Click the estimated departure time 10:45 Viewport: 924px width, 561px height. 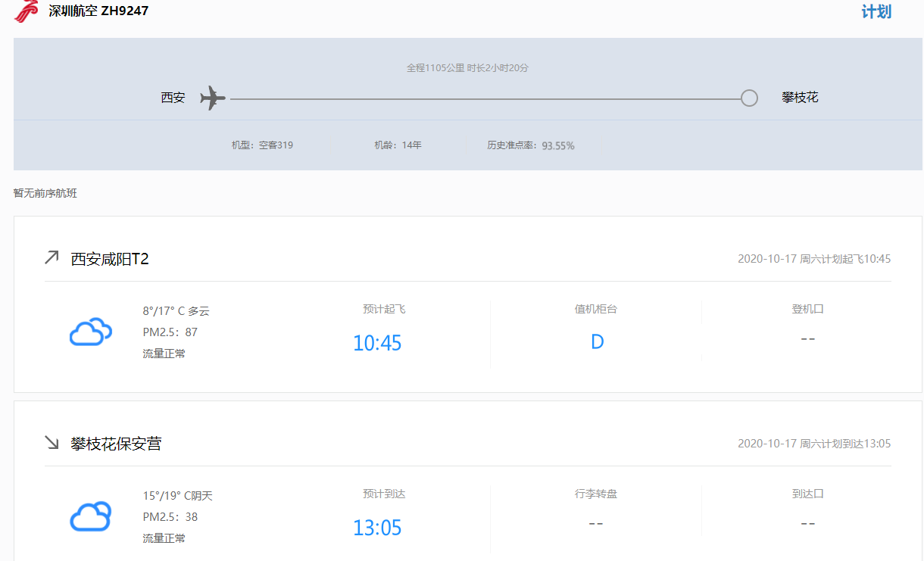click(x=377, y=343)
